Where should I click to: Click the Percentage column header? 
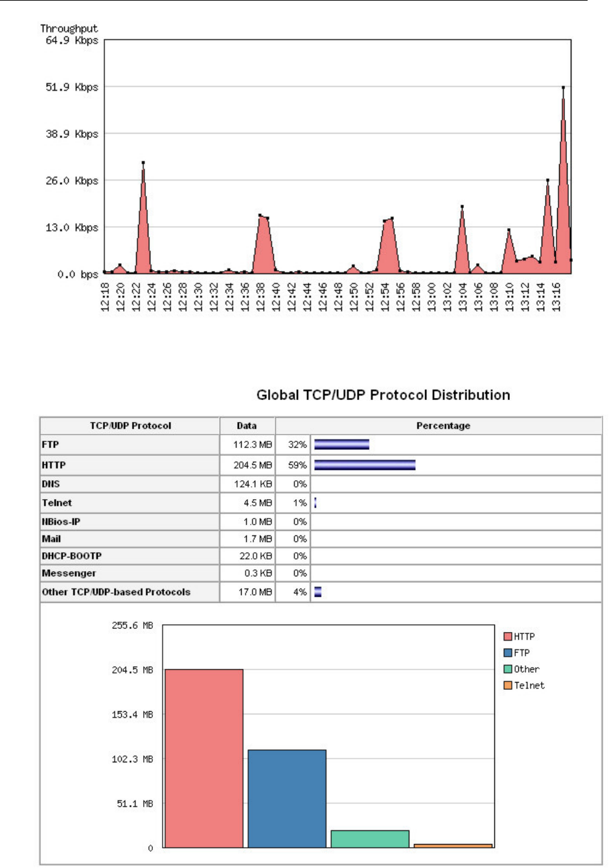pyautogui.click(x=443, y=426)
